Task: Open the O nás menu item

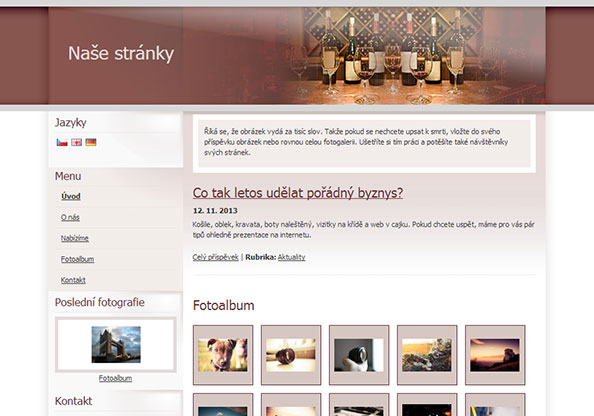Action: point(70,217)
